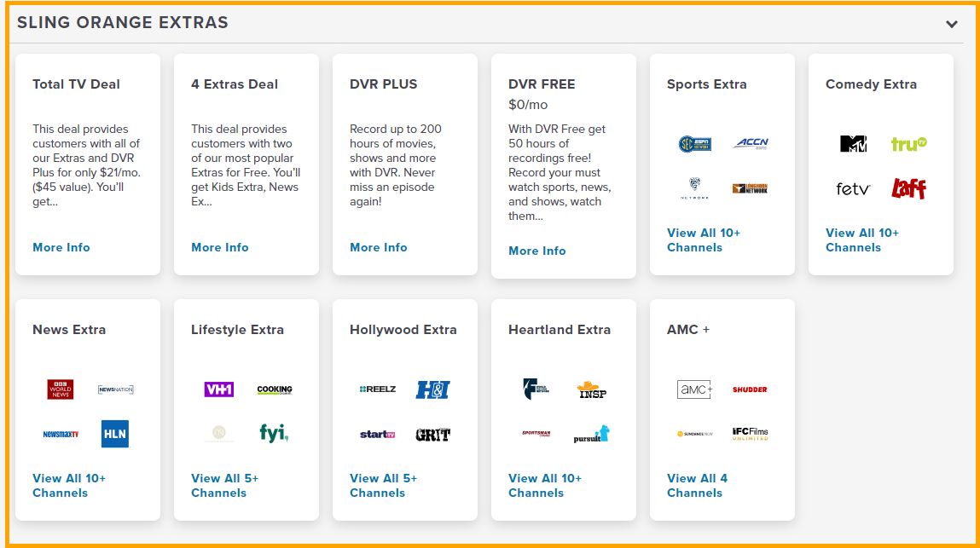The width and height of the screenshot is (980, 548).
Task: Open More Info for 4 Extras Deal
Action: [220, 247]
